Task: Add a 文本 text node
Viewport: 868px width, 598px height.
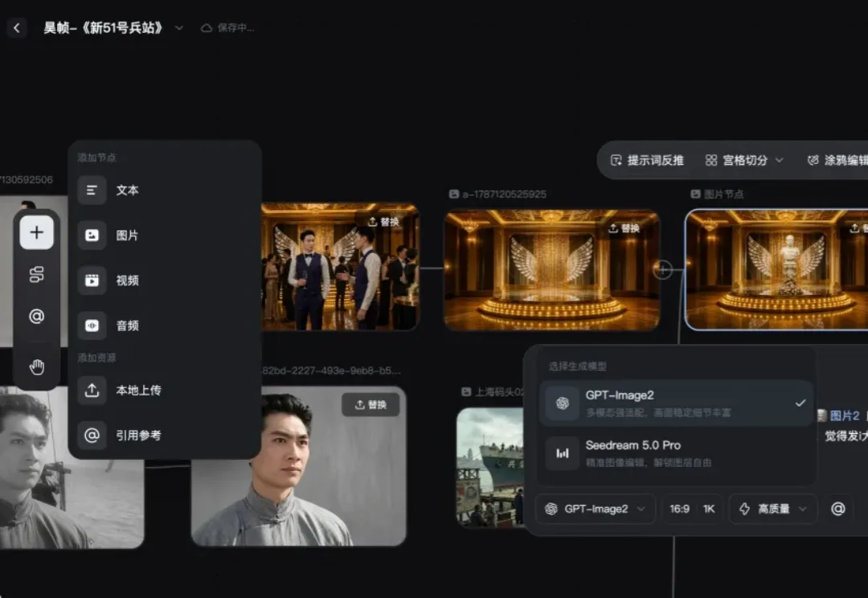Action: click(x=165, y=190)
